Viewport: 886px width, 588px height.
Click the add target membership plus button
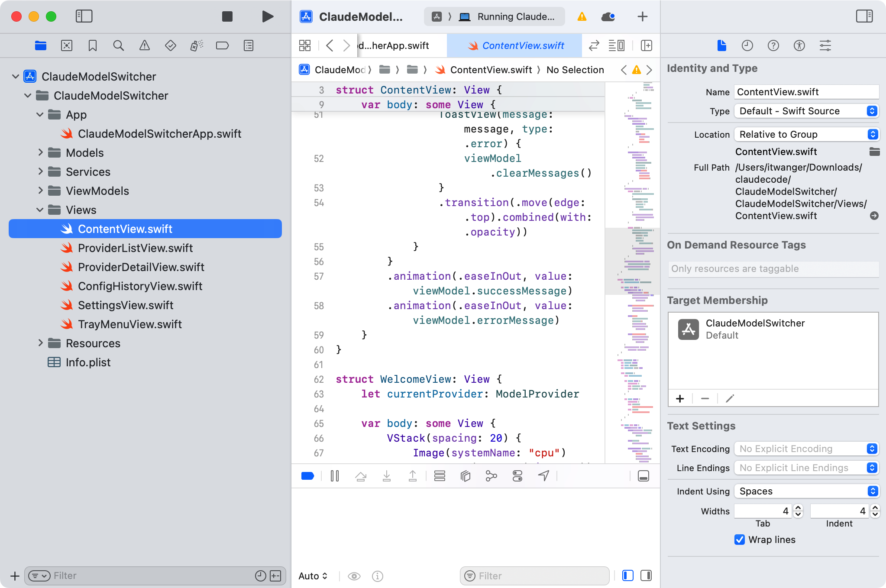pos(680,398)
